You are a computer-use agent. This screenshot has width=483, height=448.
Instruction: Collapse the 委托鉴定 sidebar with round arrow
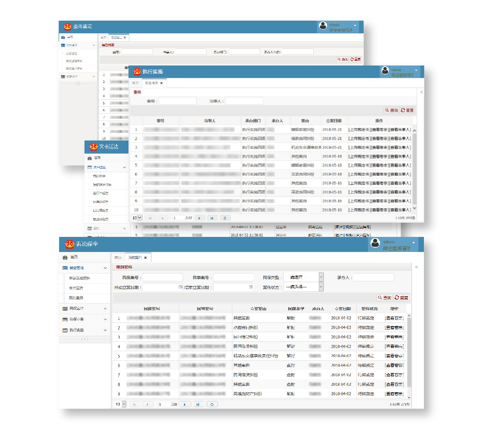pos(78,84)
